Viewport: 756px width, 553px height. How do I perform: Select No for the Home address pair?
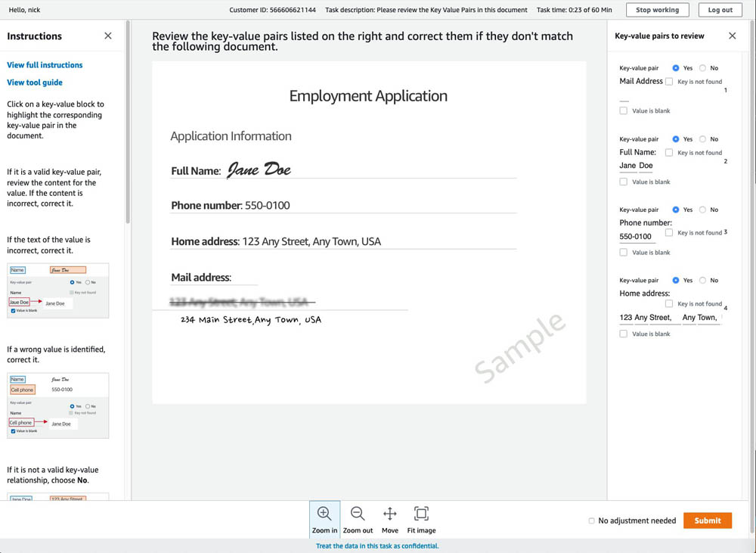(x=702, y=281)
